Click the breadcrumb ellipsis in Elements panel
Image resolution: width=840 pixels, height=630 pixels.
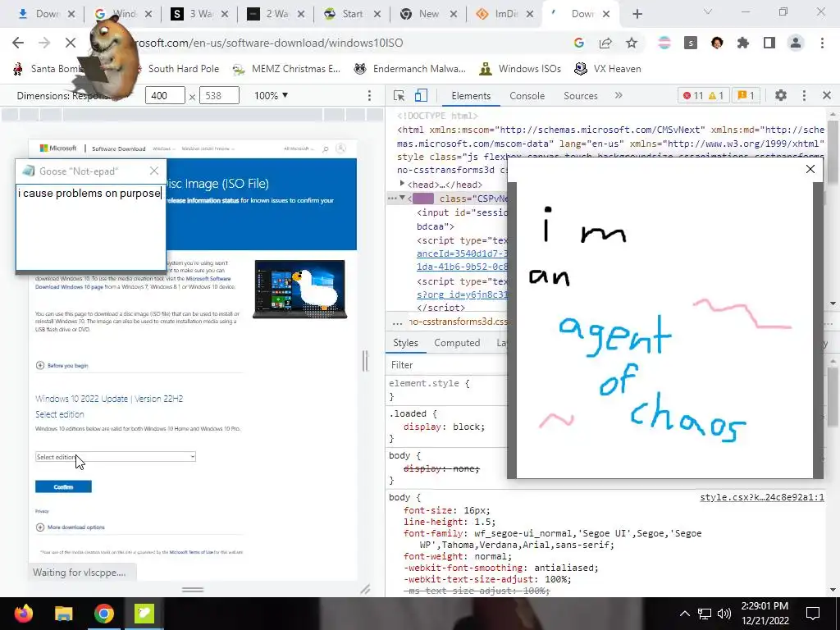point(397,322)
